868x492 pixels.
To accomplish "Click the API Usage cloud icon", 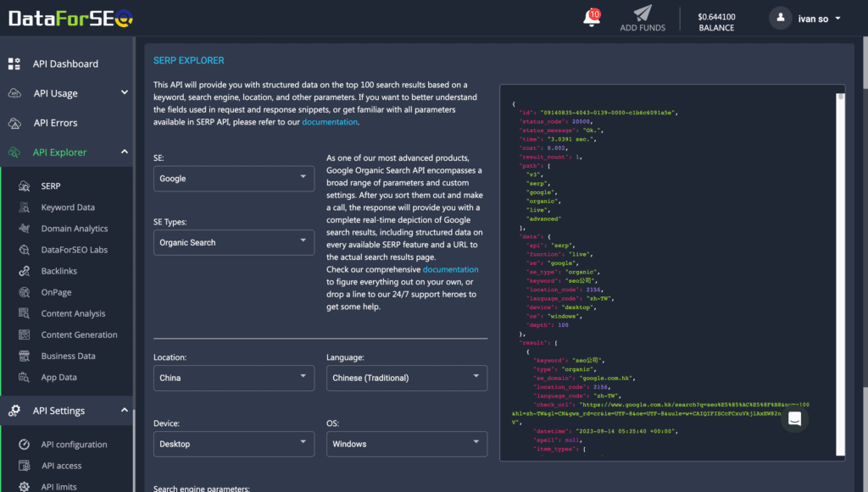I will (15, 93).
